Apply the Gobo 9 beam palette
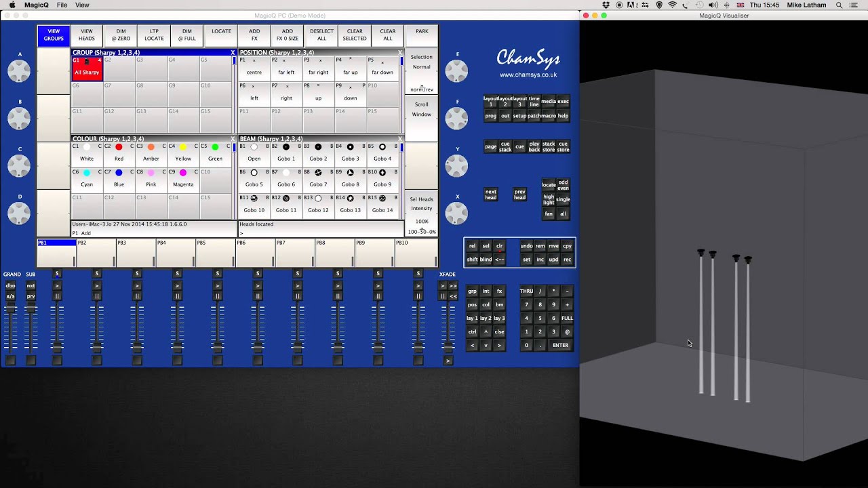The image size is (868, 488). pyautogui.click(x=382, y=179)
